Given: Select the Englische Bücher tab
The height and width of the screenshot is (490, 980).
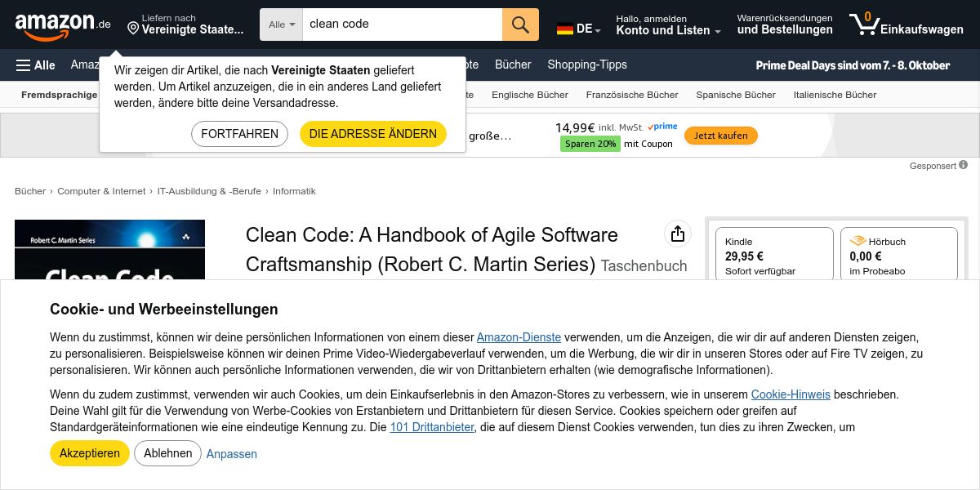Looking at the screenshot, I should click(x=530, y=95).
